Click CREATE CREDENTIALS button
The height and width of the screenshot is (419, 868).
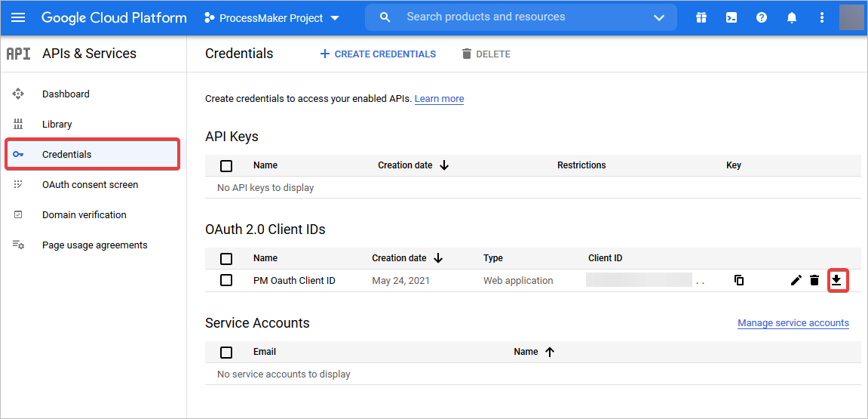(x=378, y=54)
